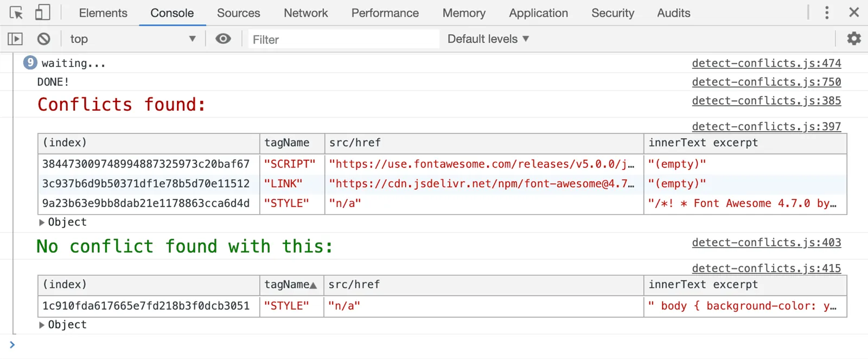Click the blue 9 repeat-count badge
Screen dimensions: 868x359
(x=30, y=63)
